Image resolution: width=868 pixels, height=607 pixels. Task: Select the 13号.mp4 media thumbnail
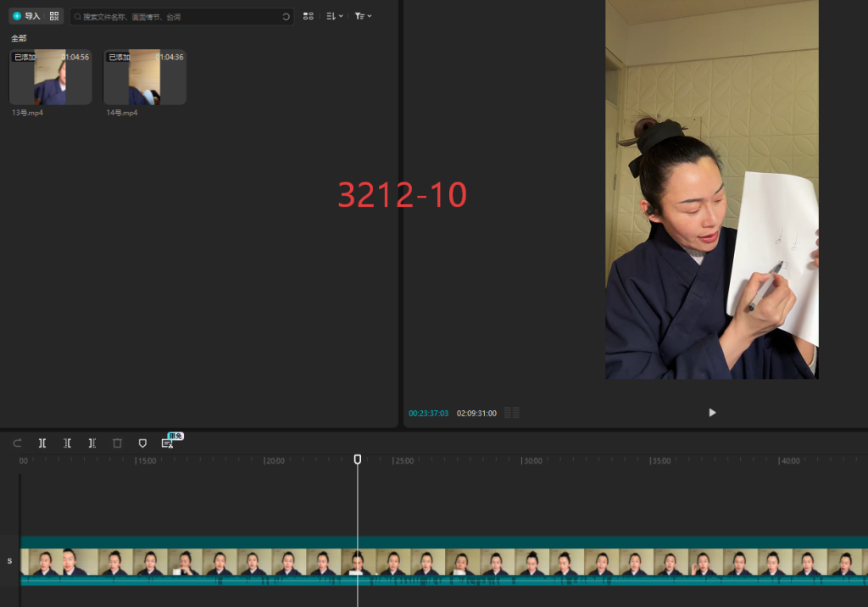click(x=51, y=77)
